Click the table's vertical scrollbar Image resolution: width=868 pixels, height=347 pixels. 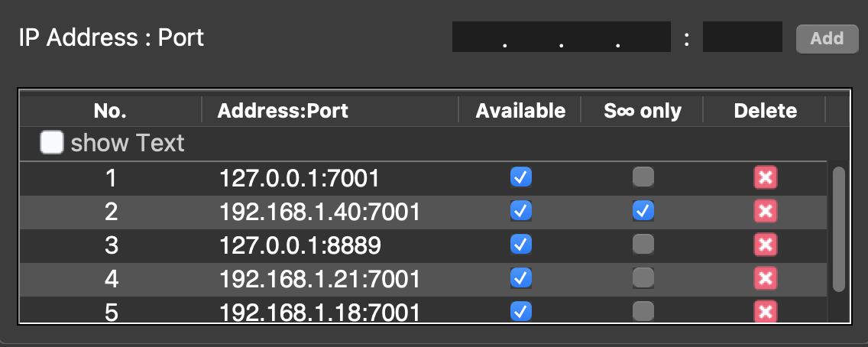839,229
